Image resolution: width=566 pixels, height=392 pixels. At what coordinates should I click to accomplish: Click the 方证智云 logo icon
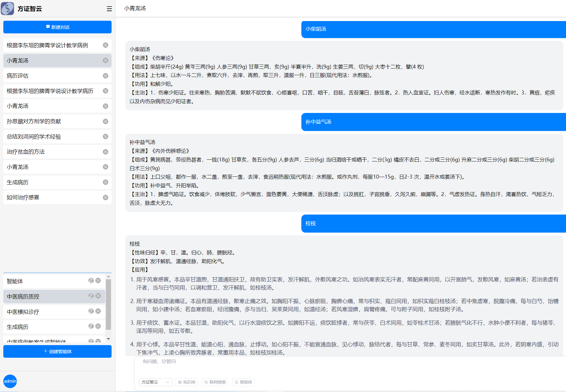click(x=8, y=8)
